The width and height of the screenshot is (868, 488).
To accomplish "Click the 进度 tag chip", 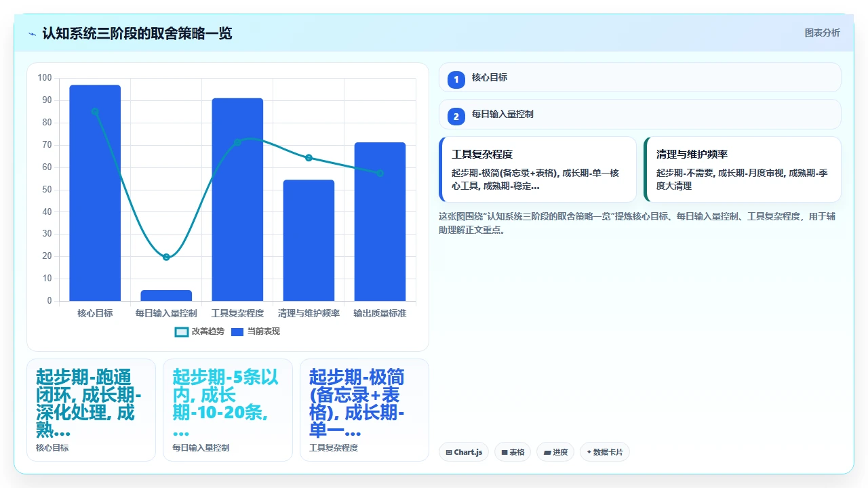I will pyautogui.click(x=555, y=452).
